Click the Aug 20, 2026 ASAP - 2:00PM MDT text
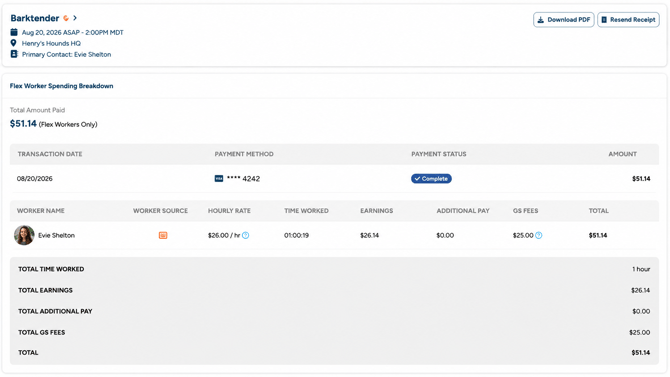 [73, 32]
